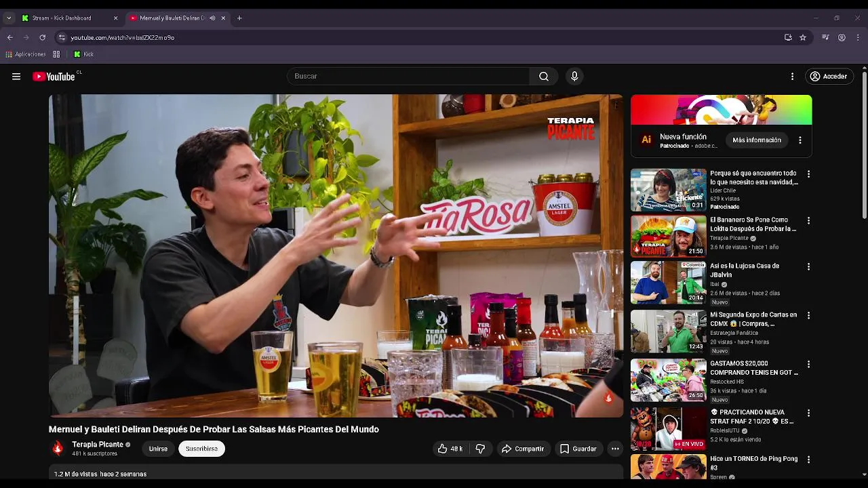Viewport: 868px width, 488px height.
Task: Close the YouTube video tab
Action: point(223,18)
